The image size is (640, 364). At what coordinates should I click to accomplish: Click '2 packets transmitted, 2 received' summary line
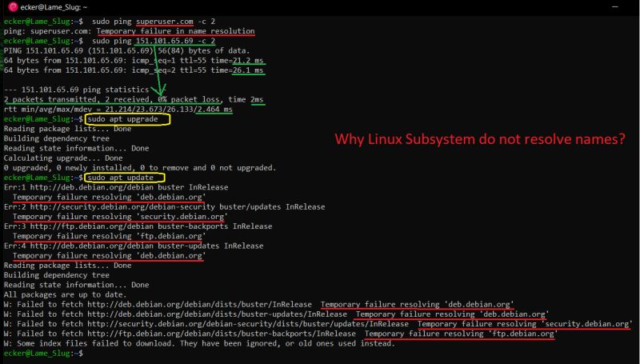click(x=134, y=99)
